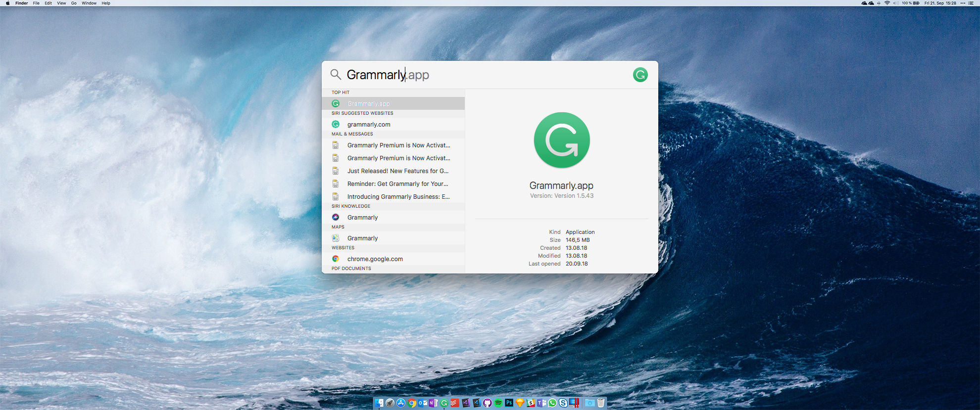980x410 pixels.
Task: Click Grammarly icon in Spotlight search bar
Action: coord(640,75)
